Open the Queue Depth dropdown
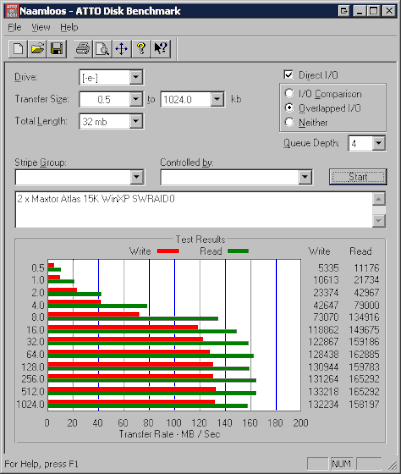The image size is (401, 474). coord(378,143)
